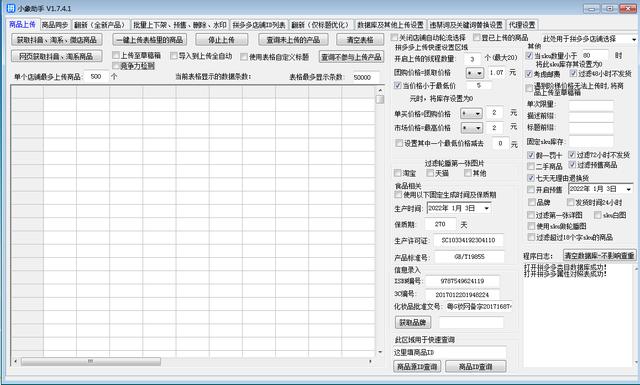Uncheck the 当sku数量小于 checkbox
Screen dimensions: 640x385
click(529, 55)
